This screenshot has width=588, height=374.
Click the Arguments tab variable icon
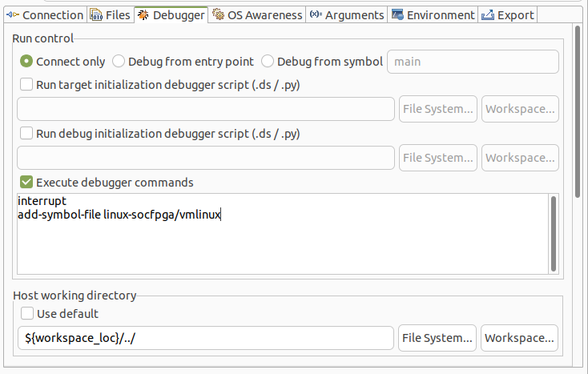click(x=316, y=14)
